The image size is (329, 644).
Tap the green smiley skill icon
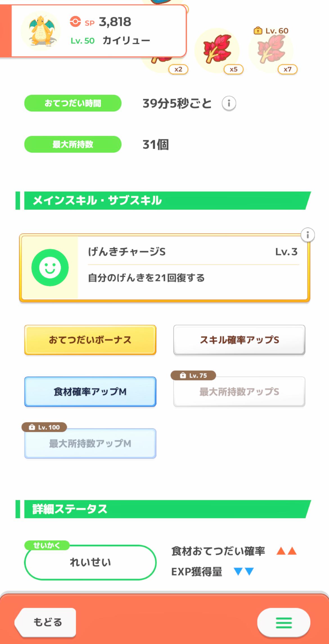[50, 267]
